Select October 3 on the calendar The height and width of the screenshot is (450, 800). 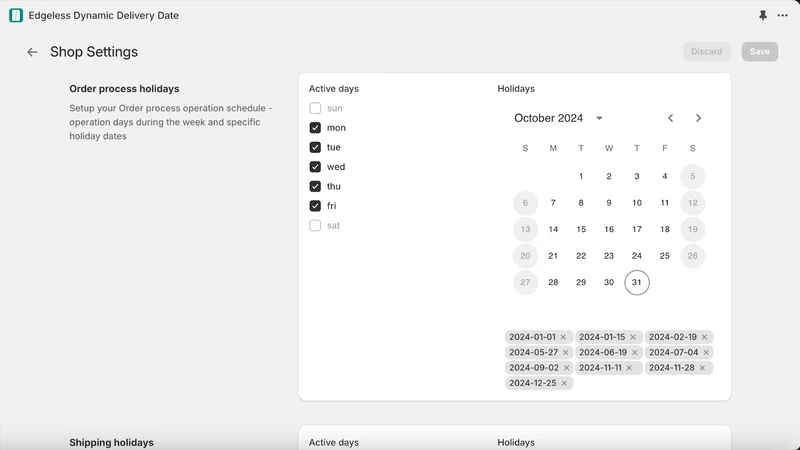tap(637, 176)
